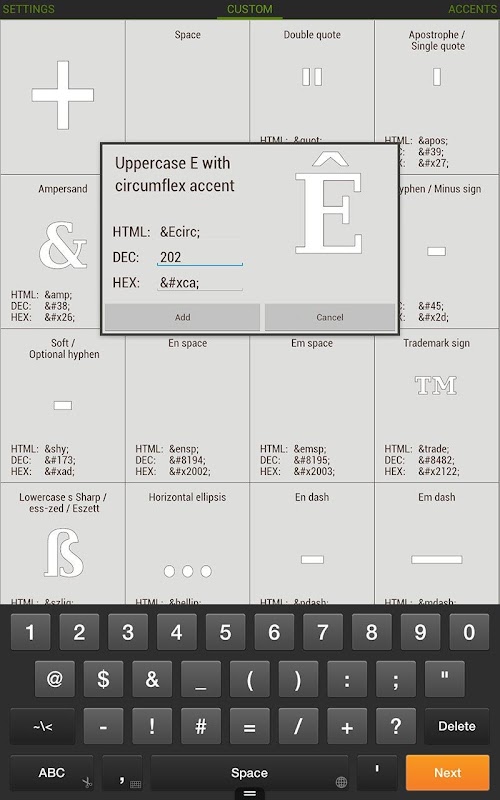This screenshot has height=800, width=500.
Task: Focus the DEC field containing 202
Action: (x=199, y=257)
